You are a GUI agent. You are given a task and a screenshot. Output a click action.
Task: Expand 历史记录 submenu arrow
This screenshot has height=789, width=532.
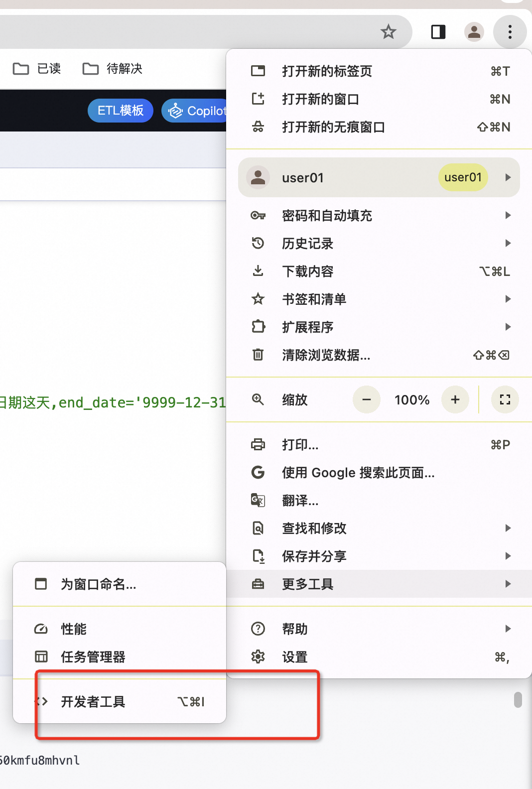pos(508,243)
